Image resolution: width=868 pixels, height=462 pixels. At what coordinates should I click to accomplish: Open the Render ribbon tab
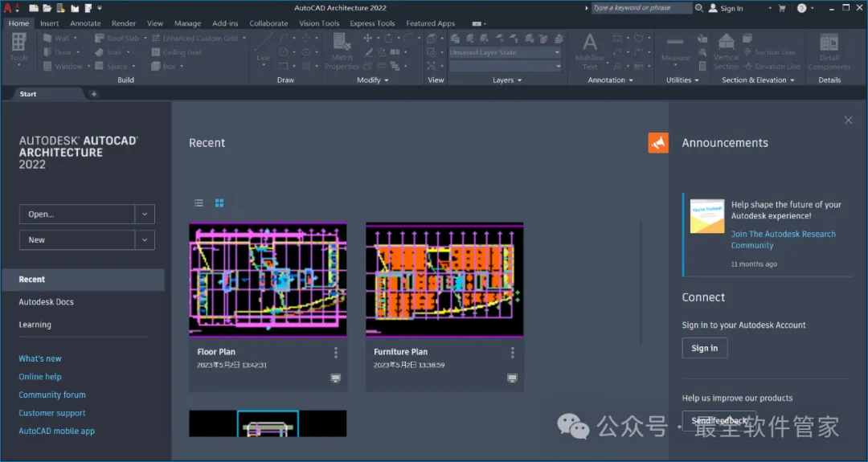[124, 23]
